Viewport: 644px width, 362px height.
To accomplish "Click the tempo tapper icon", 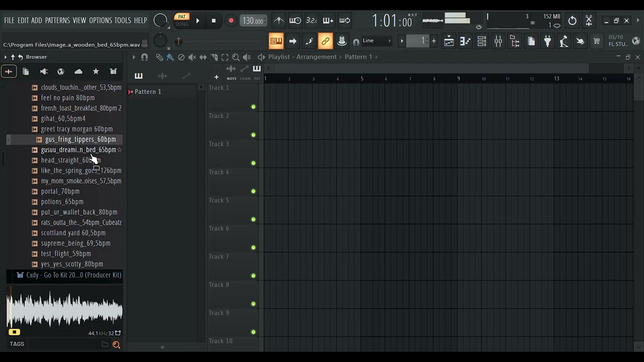I will (564, 41).
